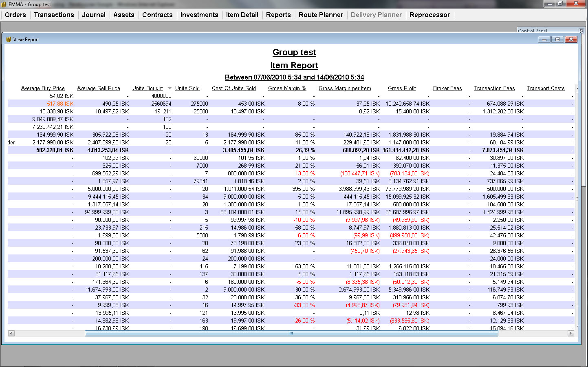This screenshot has height=367, width=588.
Task: Select the 11.674.993,00 ISK sell price cell
Action: click(107, 290)
